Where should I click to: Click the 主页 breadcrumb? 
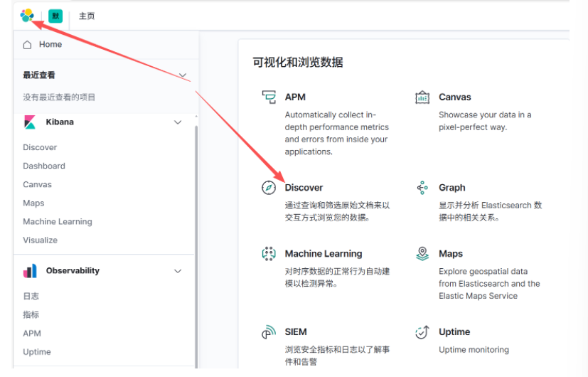pos(87,16)
